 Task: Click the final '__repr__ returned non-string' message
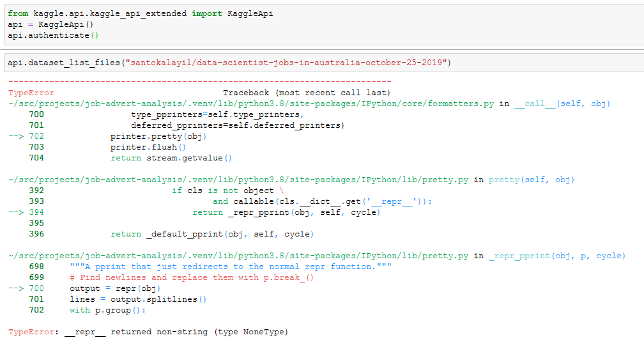click(176, 332)
